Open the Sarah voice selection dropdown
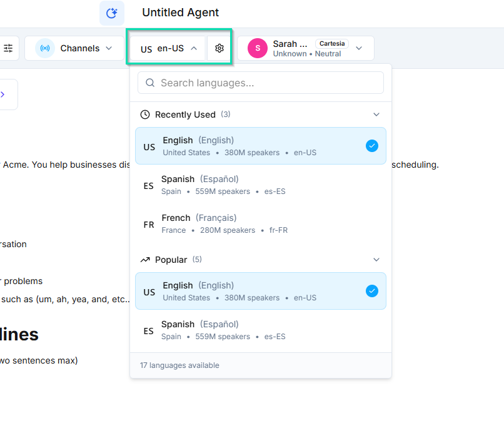 click(359, 48)
